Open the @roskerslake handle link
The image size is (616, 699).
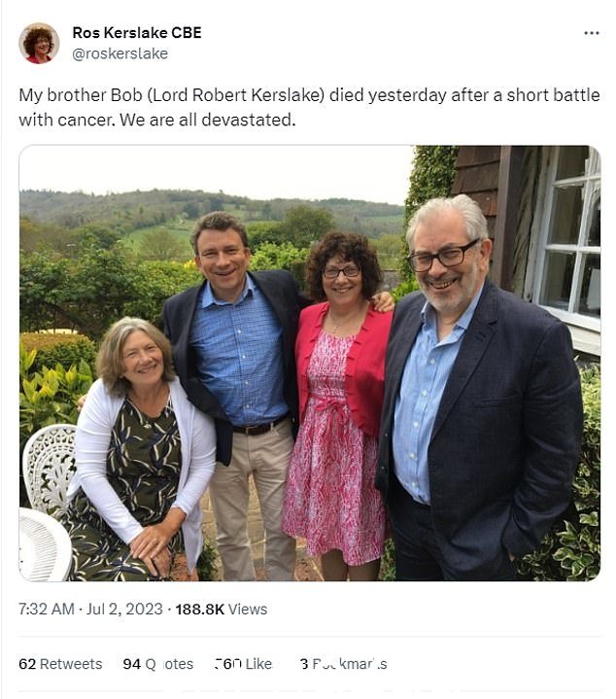click(x=120, y=53)
